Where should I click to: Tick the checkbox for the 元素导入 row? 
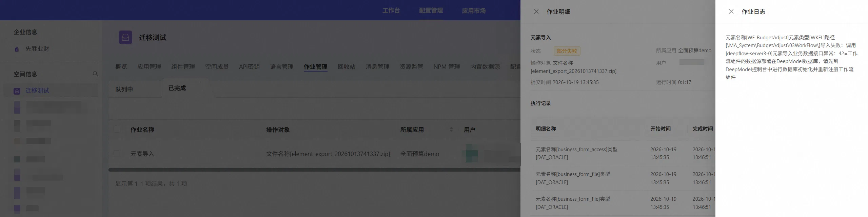point(117,154)
